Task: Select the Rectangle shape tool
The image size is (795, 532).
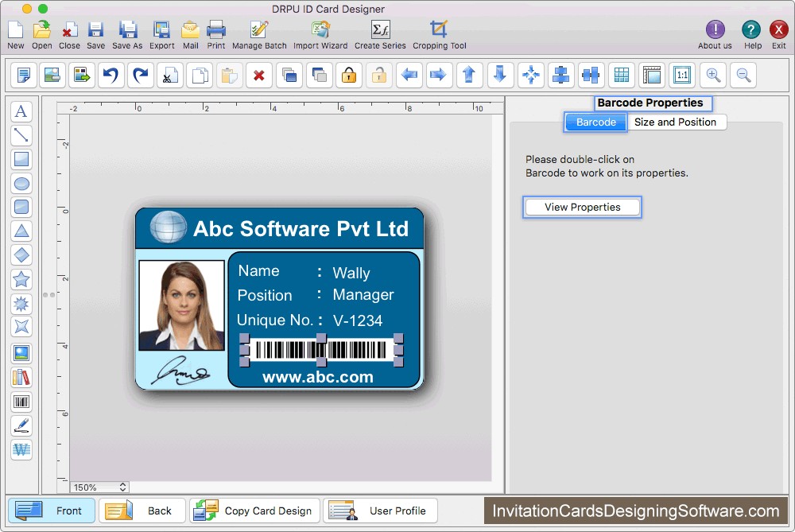Action: point(21,159)
